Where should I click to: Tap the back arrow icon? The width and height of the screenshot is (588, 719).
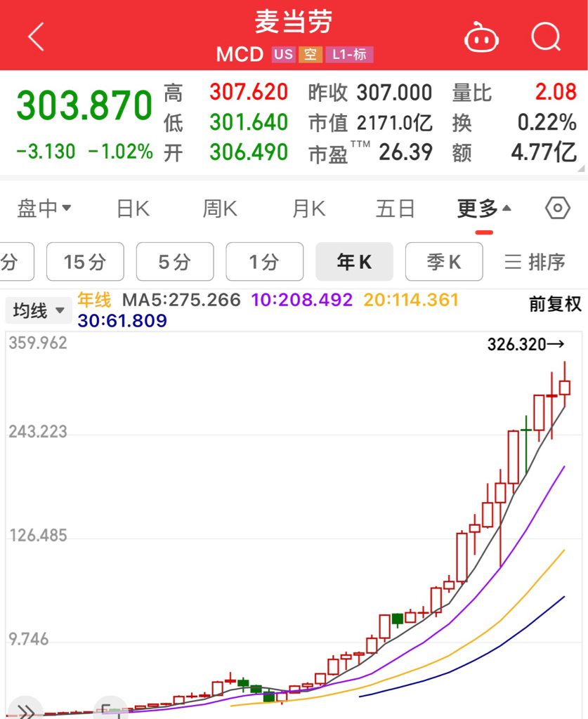click(36, 37)
